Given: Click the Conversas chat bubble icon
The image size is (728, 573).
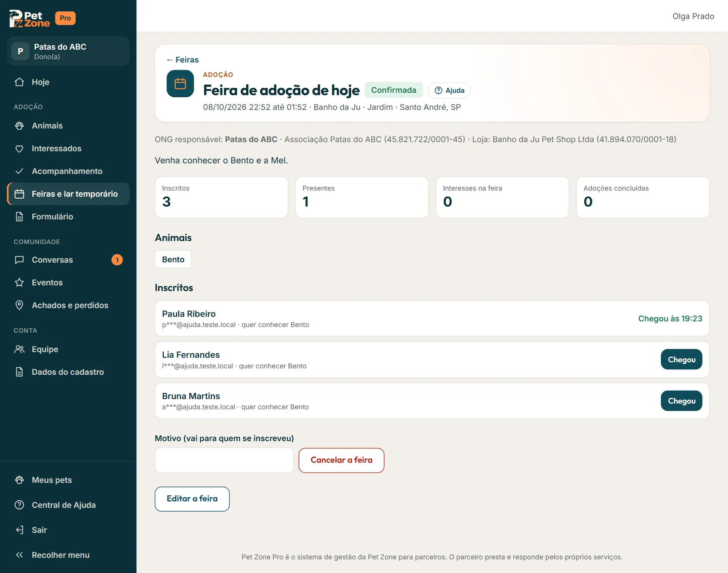Looking at the screenshot, I should [19, 260].
